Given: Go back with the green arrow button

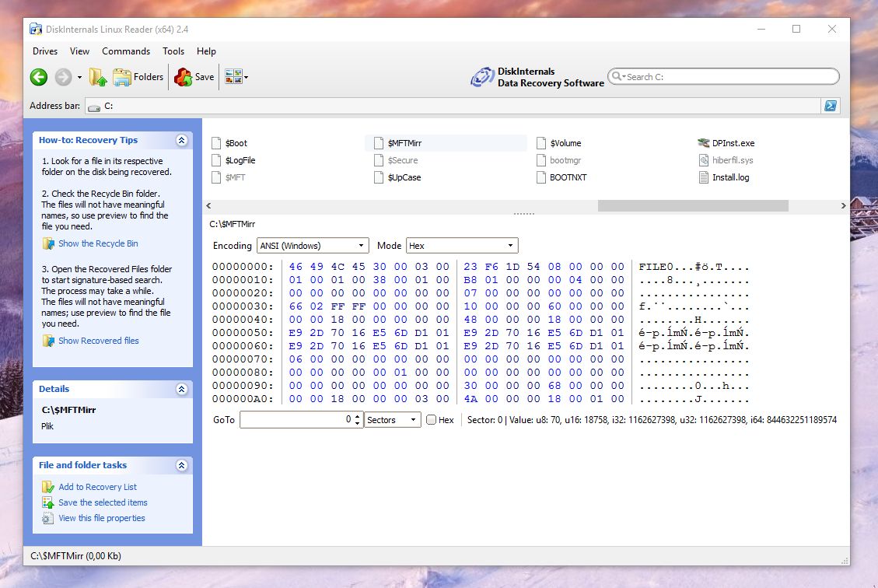Looking at the screenshot, I should click(39, 77).
